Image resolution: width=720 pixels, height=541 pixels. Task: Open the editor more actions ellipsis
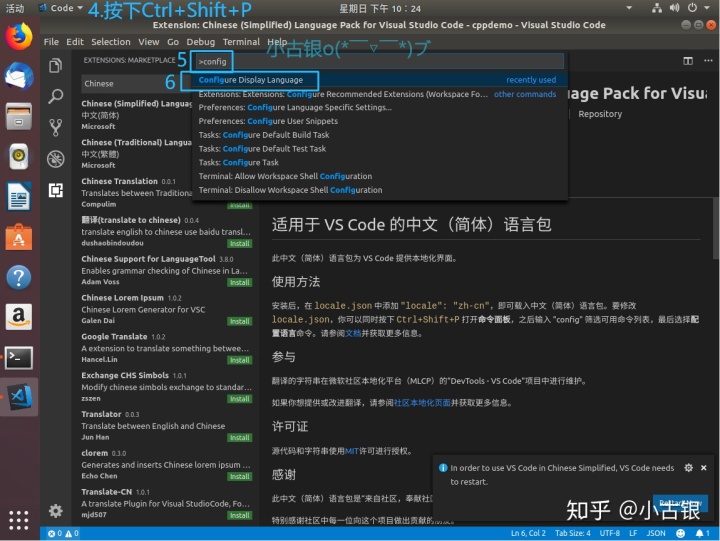pos(709,61)
